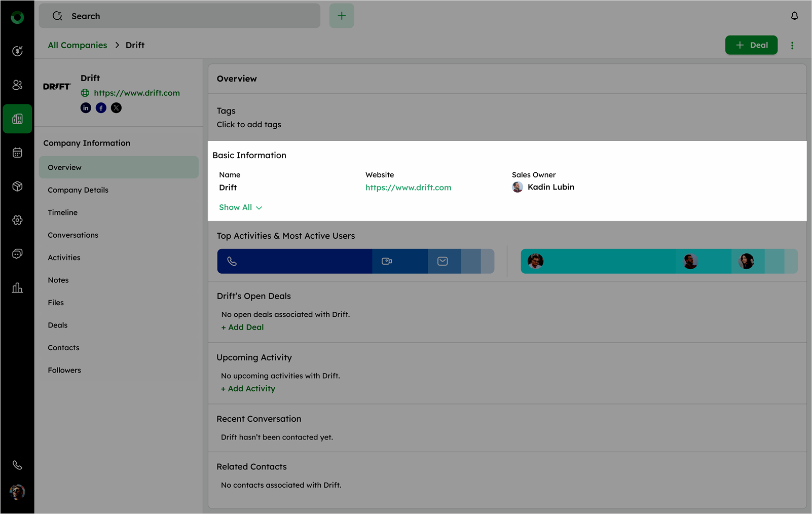Viewport: 812px width, 514px height.
Task: Select Company Details in the side menu
Action: click(x=78, y=190)
